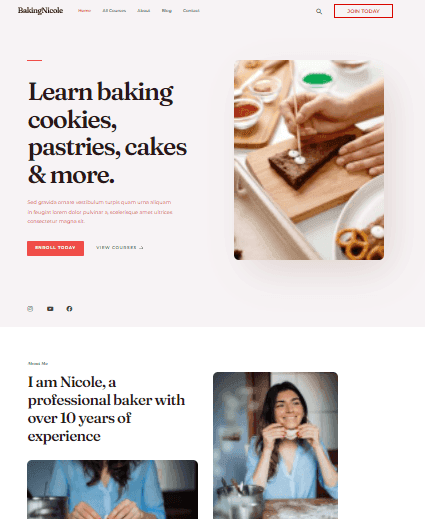Click the Learn baking cookies headline
The width and height of the screenshot is (425, 519).
point(107,133)
